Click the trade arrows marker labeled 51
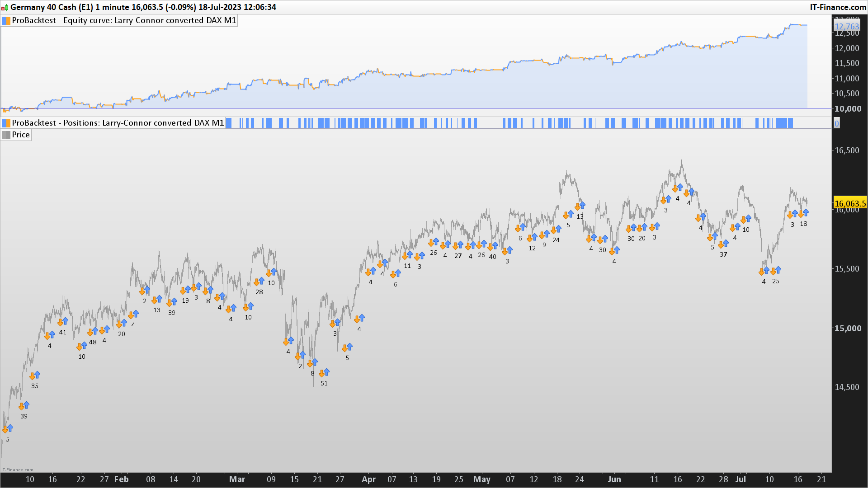This screenshot has height=488, width=868. click(324, 373)
